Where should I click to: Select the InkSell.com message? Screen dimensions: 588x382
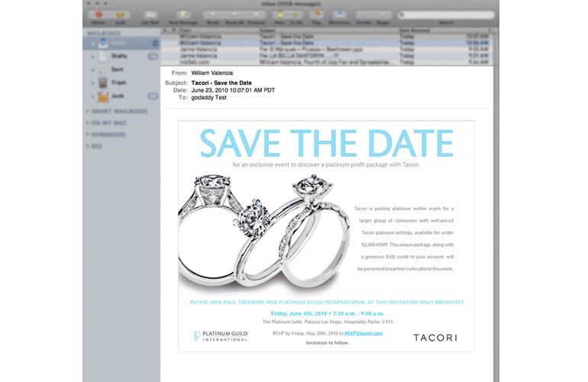[326, 62]
